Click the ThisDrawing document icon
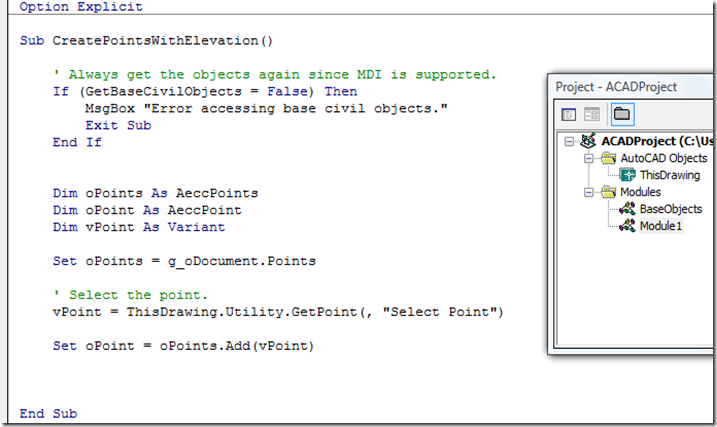This screenshot has width=717, height=427. point(628,175)
